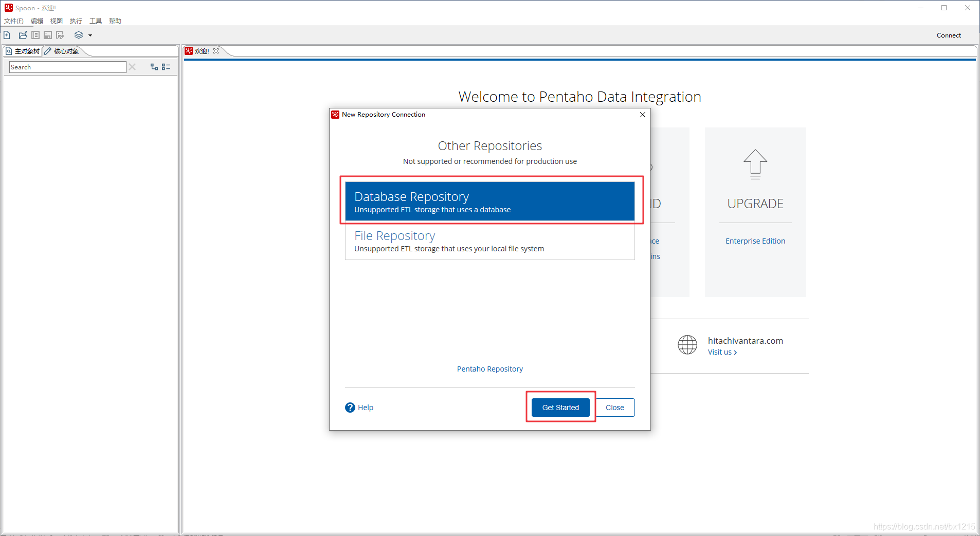The image size is (980, 536).
Task: Close the New Repository Connection dialog with X
Action: coord(643,115)
